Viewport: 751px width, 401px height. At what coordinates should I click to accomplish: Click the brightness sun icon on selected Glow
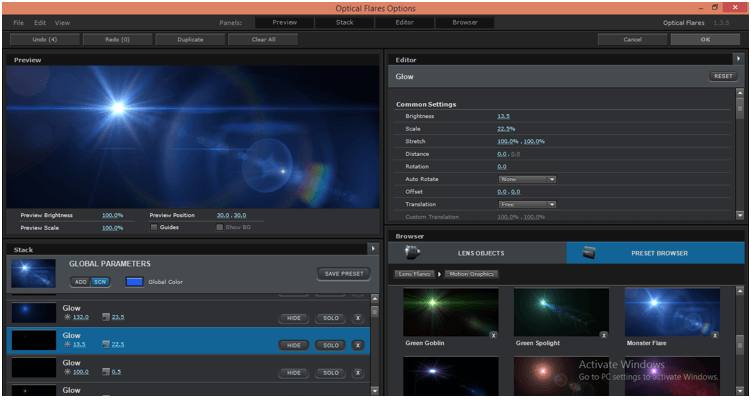(68, 345)
